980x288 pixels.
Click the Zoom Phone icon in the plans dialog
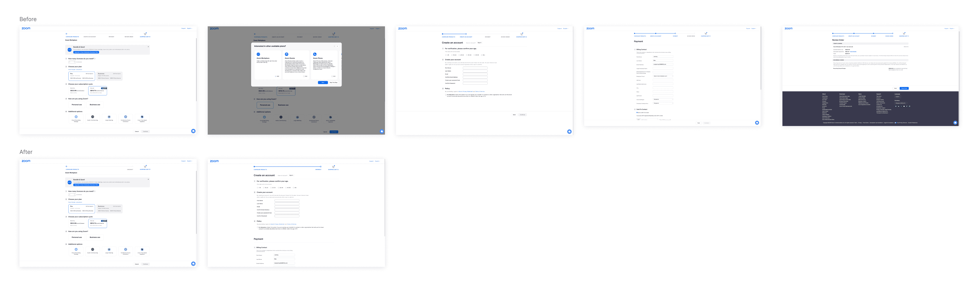[315, 54]
